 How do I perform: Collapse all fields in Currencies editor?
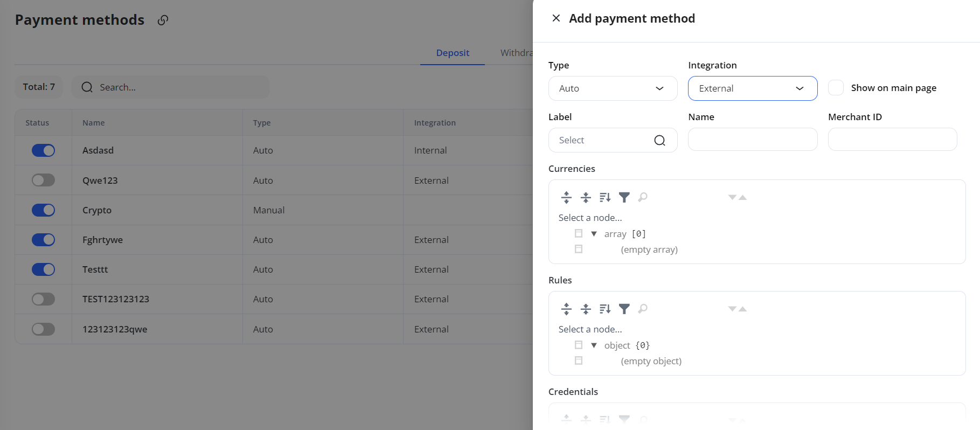pyautogui.click(x=586, y=197)
